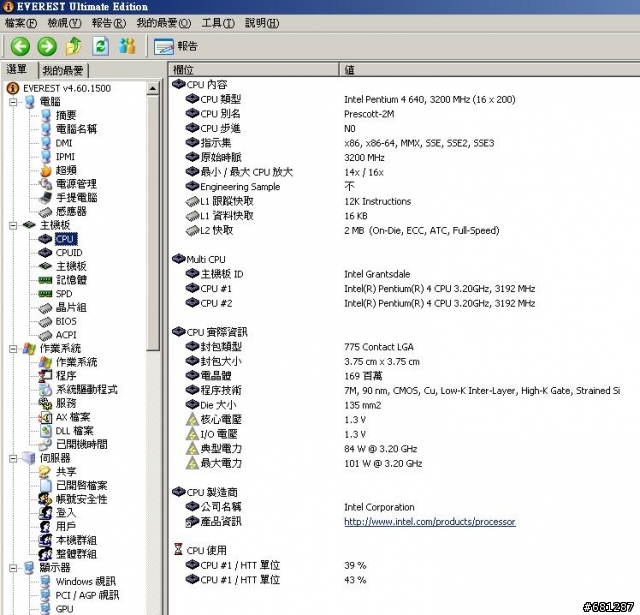Open Windows 視訊 item
The height and width of the screenshot is (615, 640).
click(x=86, y=582)
